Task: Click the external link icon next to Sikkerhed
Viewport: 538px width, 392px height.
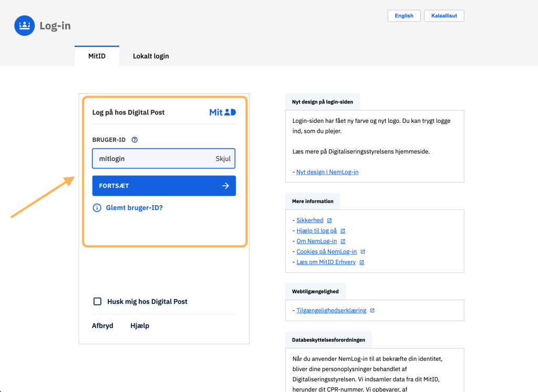Action: pyautogui.click(x=329, y=220)
